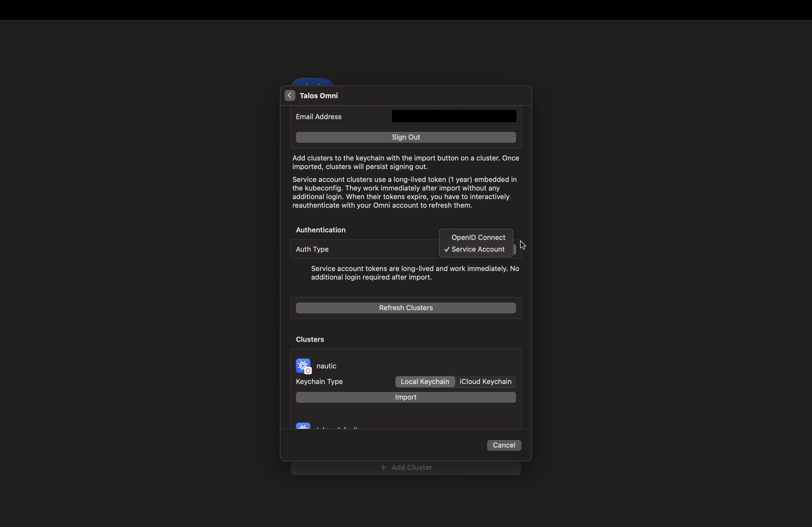Click the Auth Type label row
Image resolution: width=812 pixels, height=527 pixels.
coord(406,249)
